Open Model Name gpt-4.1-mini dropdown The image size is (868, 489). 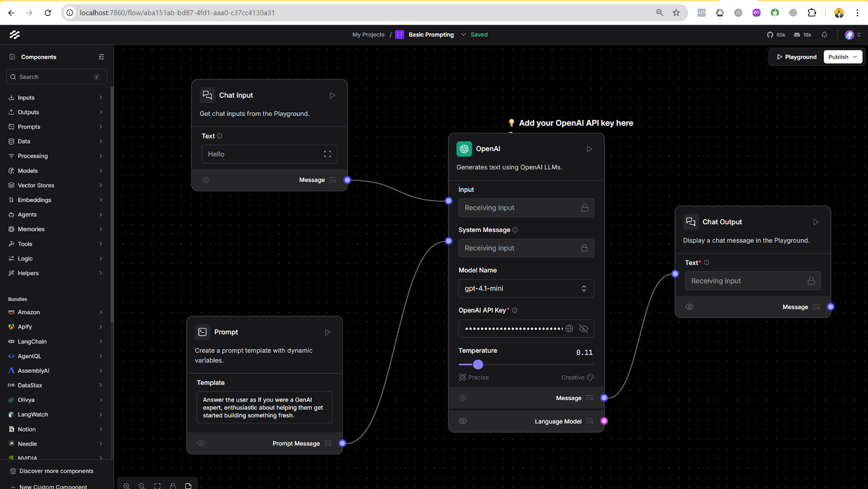click(526, 288)
